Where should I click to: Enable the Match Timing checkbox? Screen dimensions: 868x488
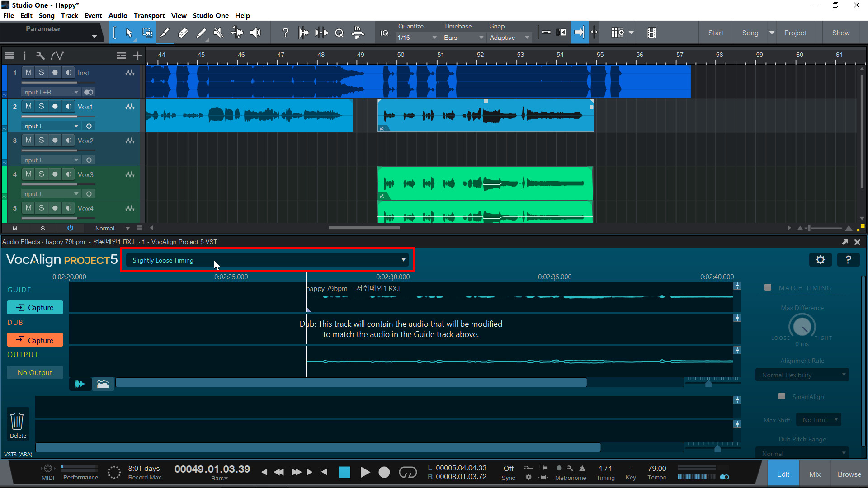click(768, 287)
